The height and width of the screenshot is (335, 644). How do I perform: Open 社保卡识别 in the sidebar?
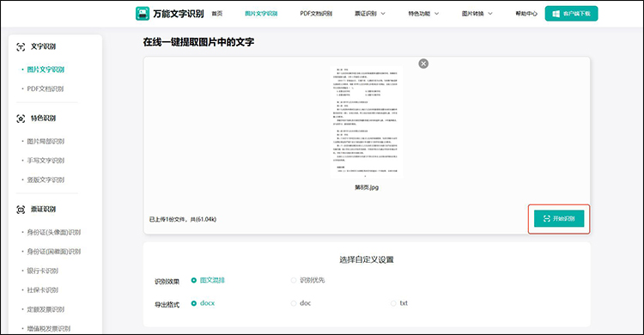click(x=43, y=290)
